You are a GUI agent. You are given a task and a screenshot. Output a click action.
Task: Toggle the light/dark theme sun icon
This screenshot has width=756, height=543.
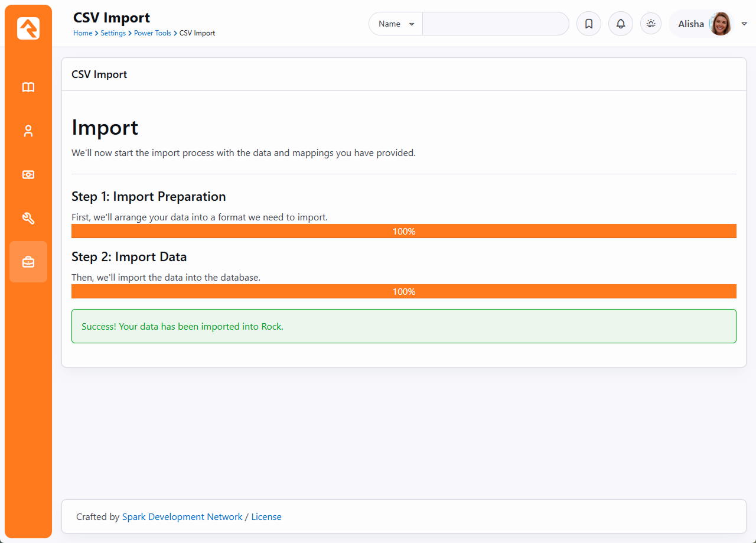(x=650, y=24)
